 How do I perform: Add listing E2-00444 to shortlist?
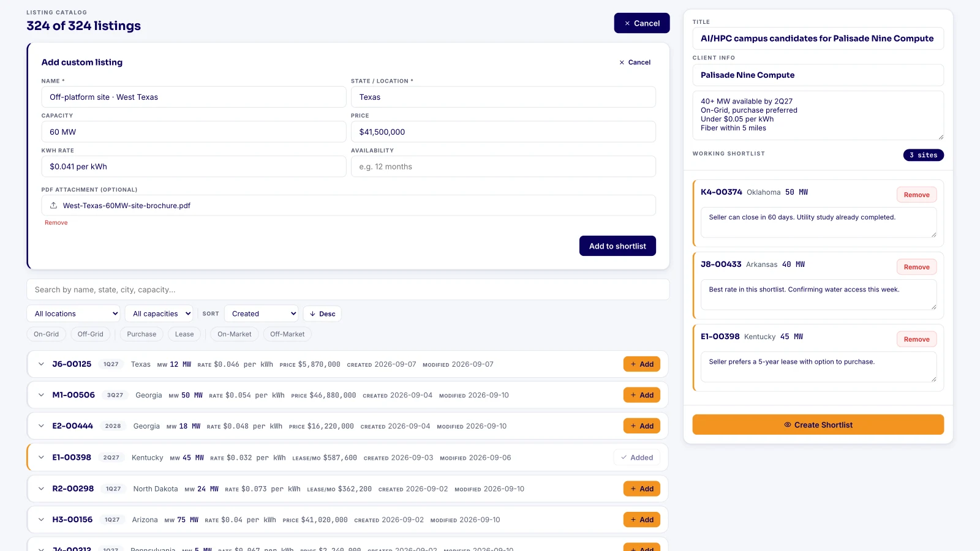pos(642,426)
